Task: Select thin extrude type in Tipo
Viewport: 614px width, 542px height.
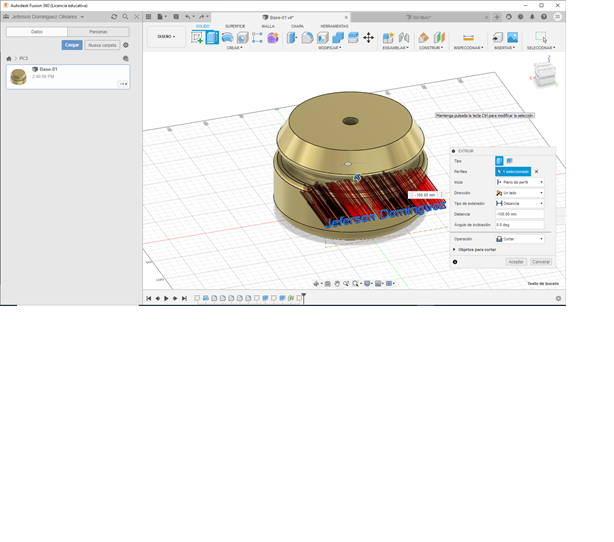Action: pyautogui.click(x=509, y=161)
